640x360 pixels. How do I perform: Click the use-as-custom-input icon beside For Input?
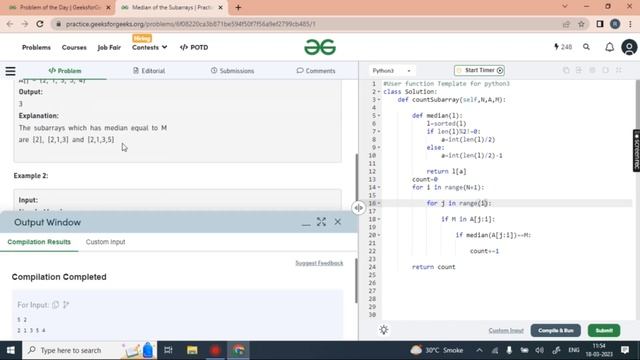66,304
